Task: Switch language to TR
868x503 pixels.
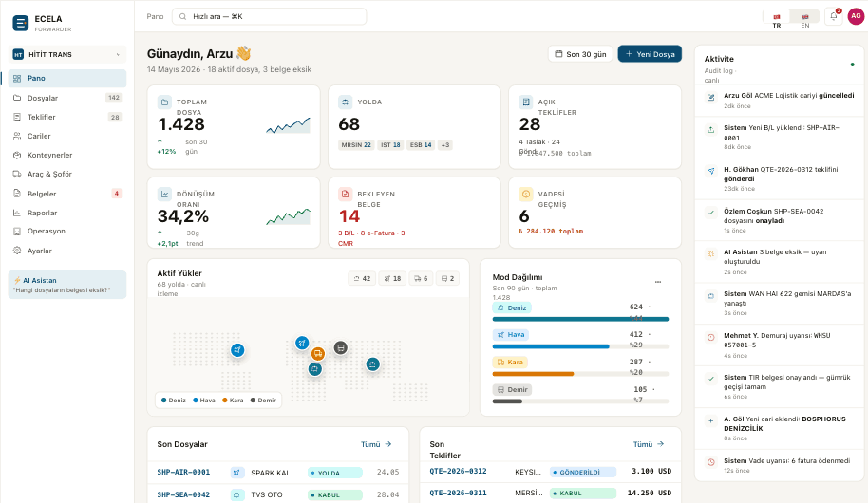Action: pos(777,20)
